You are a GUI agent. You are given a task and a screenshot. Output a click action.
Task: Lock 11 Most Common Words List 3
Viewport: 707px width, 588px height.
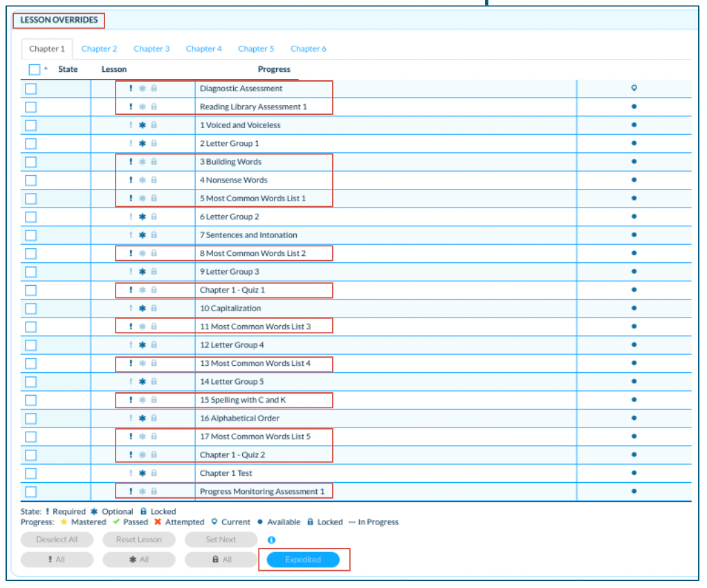coord(154,327)
